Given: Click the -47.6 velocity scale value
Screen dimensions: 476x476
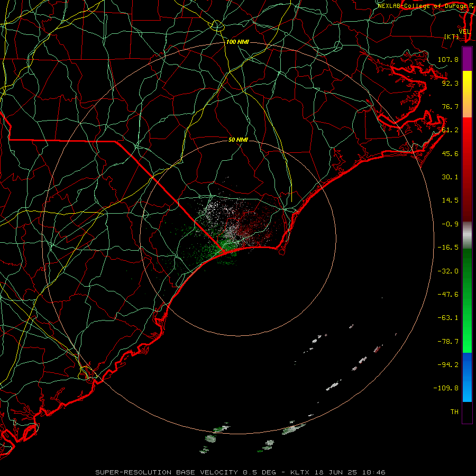Looking at the screenshot, I should (448, 295).
